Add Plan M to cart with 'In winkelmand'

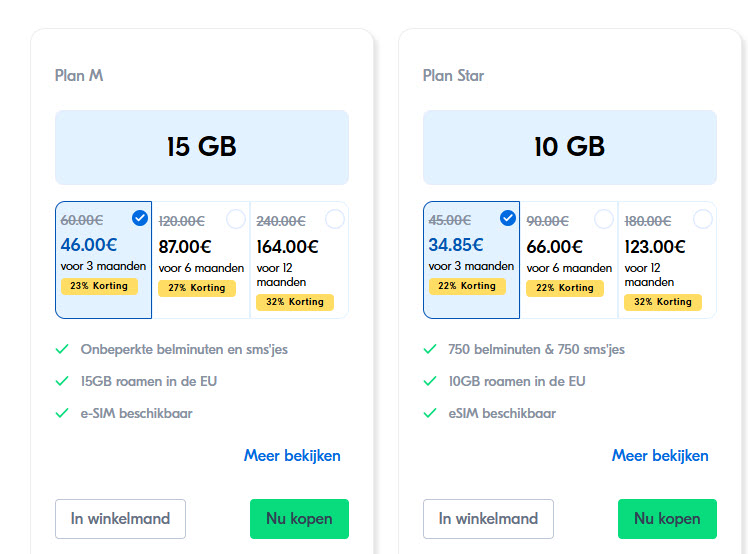click(120, 519)
